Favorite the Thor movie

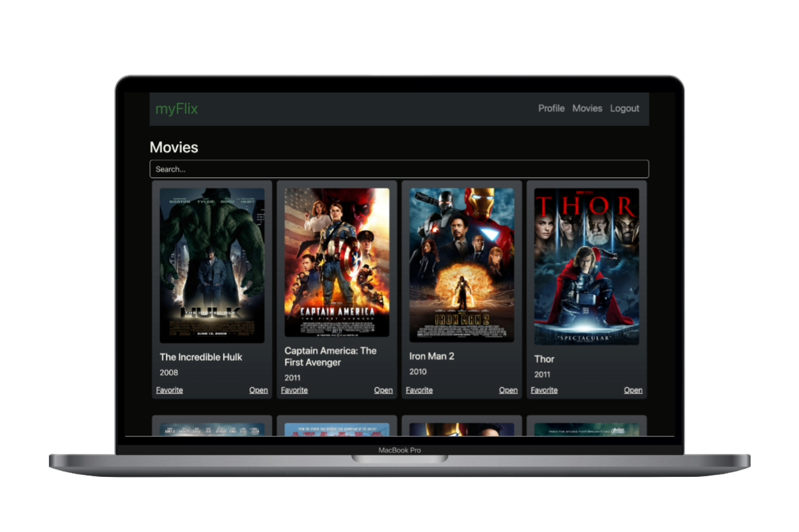[544, 390]
